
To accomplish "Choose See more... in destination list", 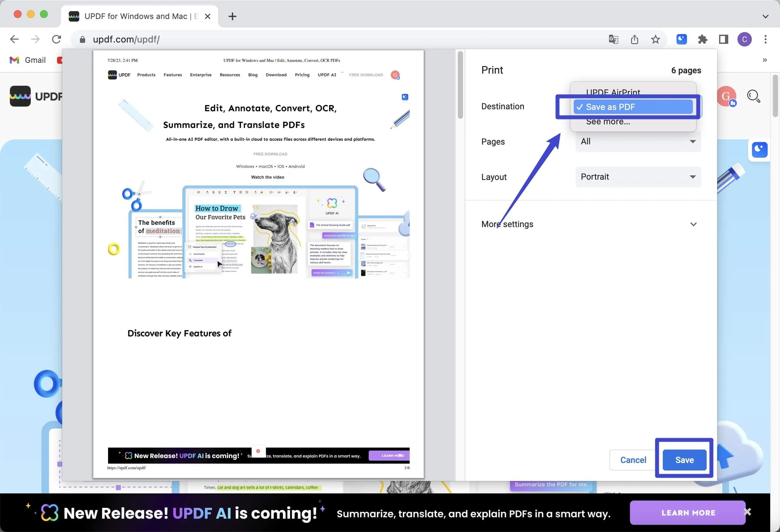I will coord(608,122).
